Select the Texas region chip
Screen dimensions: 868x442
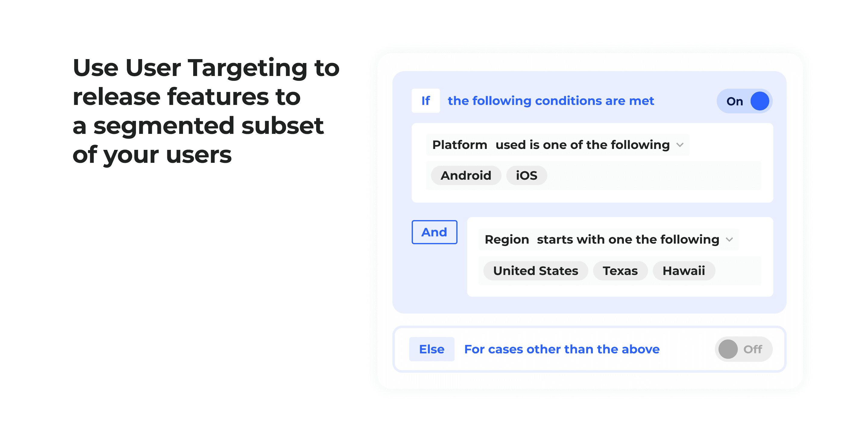click(620, 271)
